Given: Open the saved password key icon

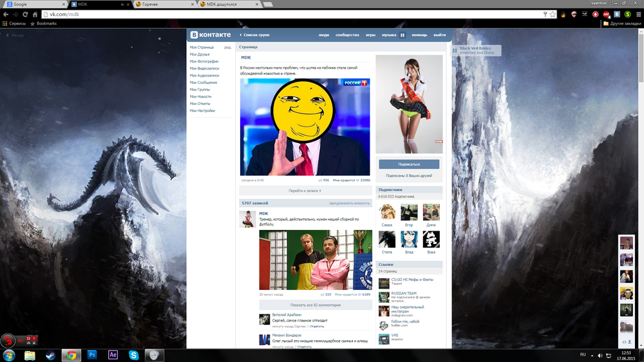Looking at the screenshot, I should (545, 14).
